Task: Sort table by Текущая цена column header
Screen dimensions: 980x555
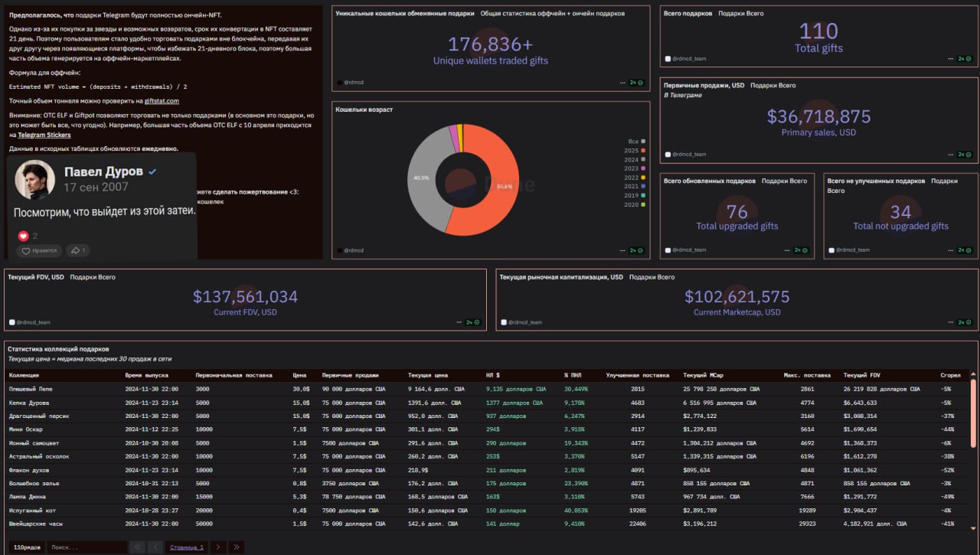Action: 430,375
